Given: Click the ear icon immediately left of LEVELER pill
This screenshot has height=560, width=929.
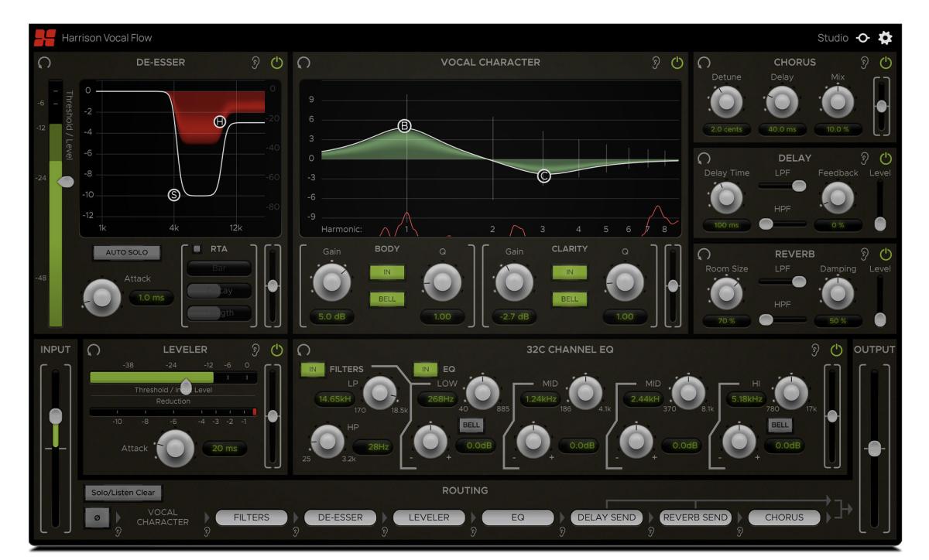Looking at the screenshot, I should pyautogui.click(x=385, y=531).
